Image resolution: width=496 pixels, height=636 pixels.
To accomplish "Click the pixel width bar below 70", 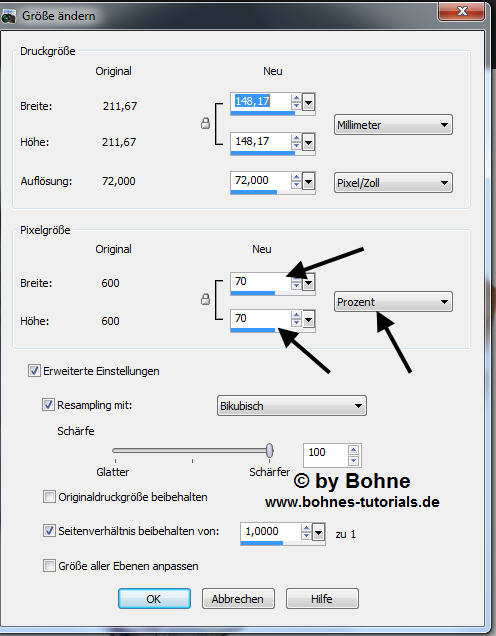I will [x=253, y=293].
